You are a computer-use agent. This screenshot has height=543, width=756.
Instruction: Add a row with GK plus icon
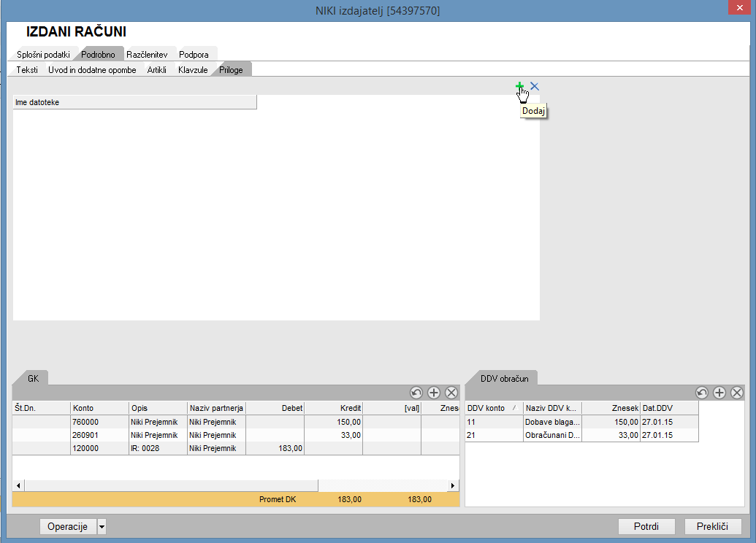[x=434, y=393]
